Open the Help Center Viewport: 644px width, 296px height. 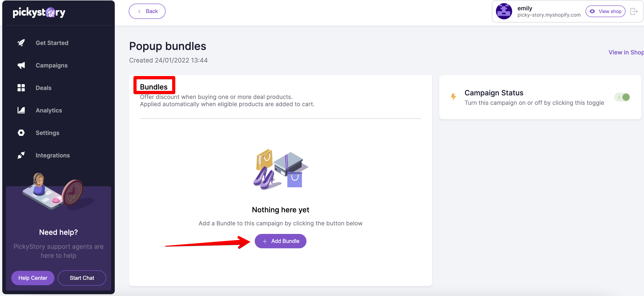33,278
